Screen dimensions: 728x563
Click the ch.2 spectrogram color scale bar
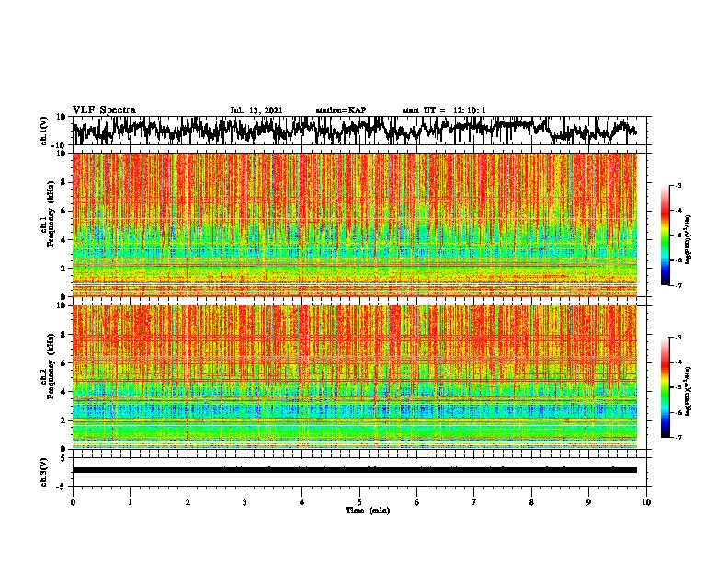pos(665,387)
